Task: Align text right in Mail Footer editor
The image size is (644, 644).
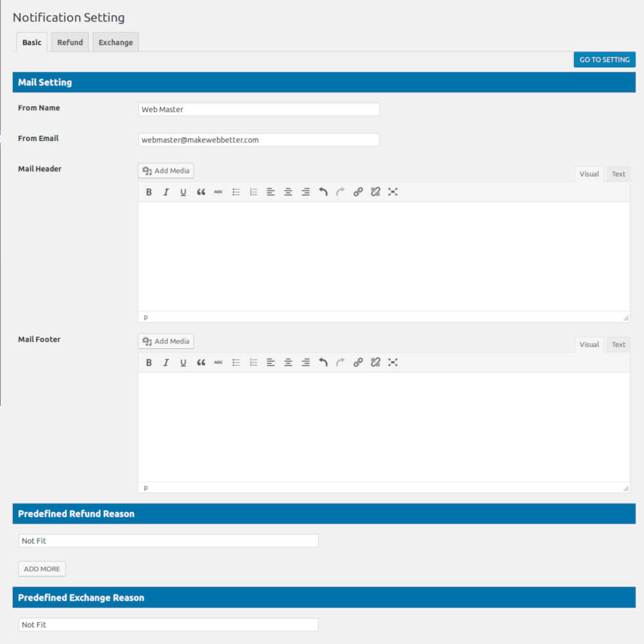Action: (305, 362)
